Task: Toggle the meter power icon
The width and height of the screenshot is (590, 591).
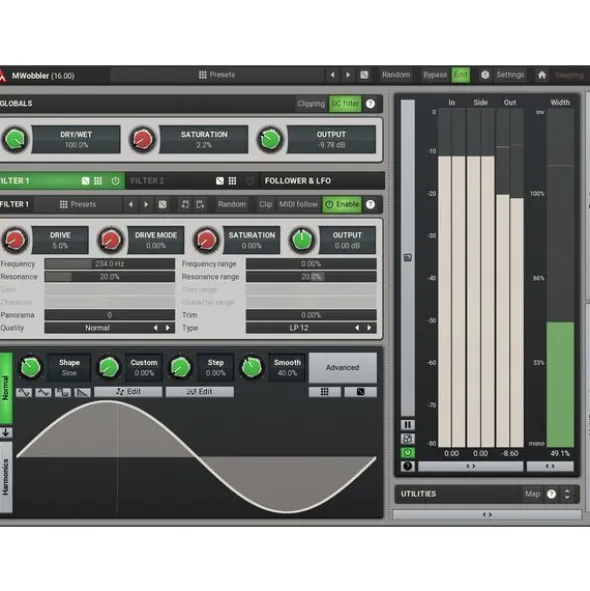Action: click(407, 452)
